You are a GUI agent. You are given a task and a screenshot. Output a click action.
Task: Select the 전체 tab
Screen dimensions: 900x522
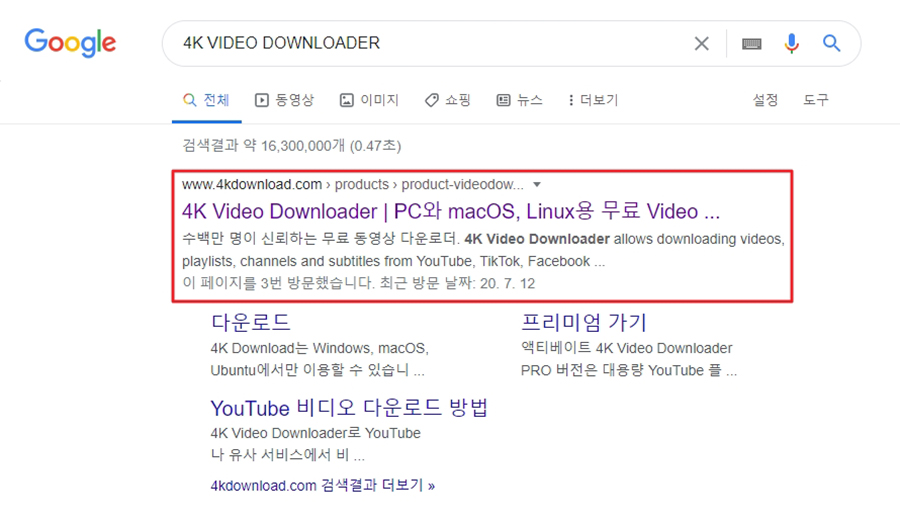click(x=207, y=100)
